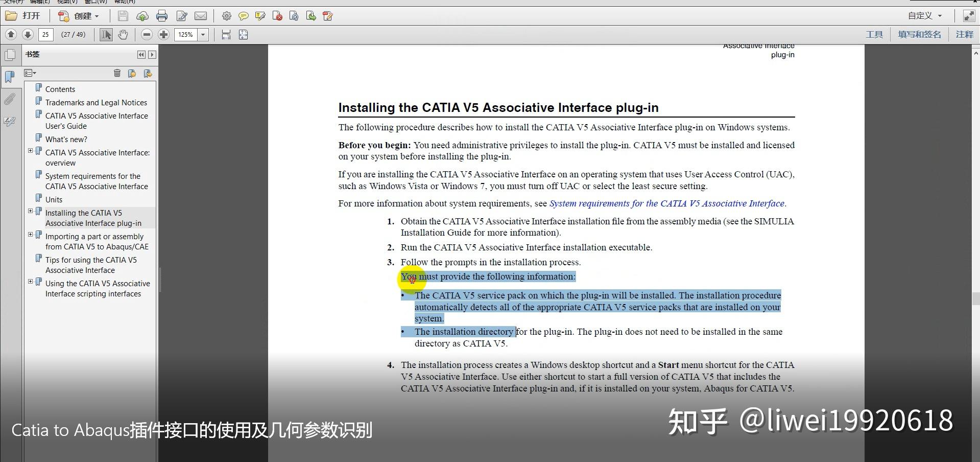This screenshot has height=462, width=980.
Task: Switch to the 注释 (Comment) pane
Action: click(964, 34)
